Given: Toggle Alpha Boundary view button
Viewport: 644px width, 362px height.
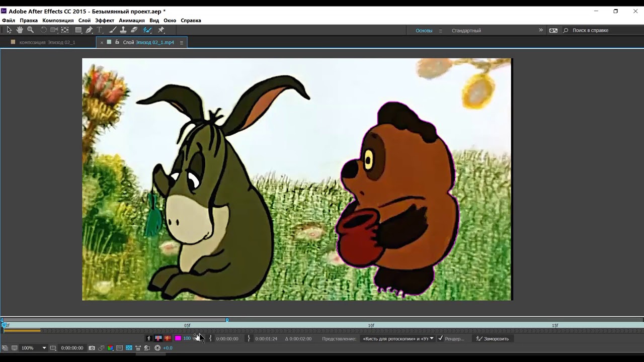Looking at the screenshot, I should [158, 338].
